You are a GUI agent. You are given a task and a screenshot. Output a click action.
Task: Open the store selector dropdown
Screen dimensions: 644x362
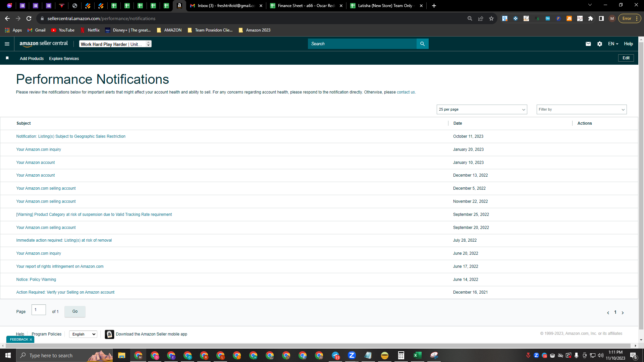[x=115, y=44]
